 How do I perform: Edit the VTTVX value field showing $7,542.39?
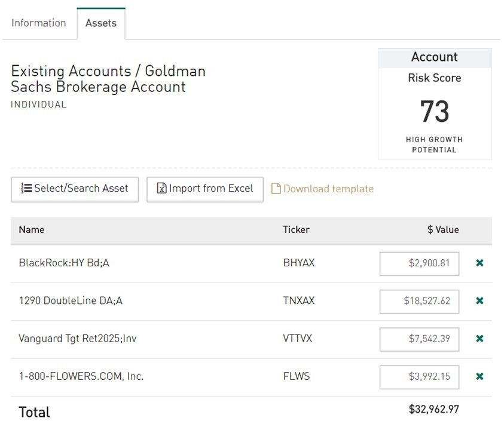tap(419, 339)
